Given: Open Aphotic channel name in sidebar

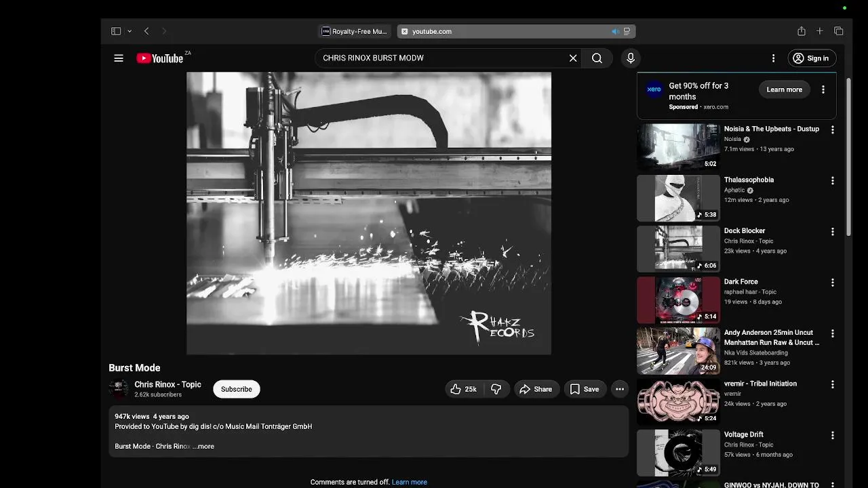Looking at the screenshot, I should (734, 190).
